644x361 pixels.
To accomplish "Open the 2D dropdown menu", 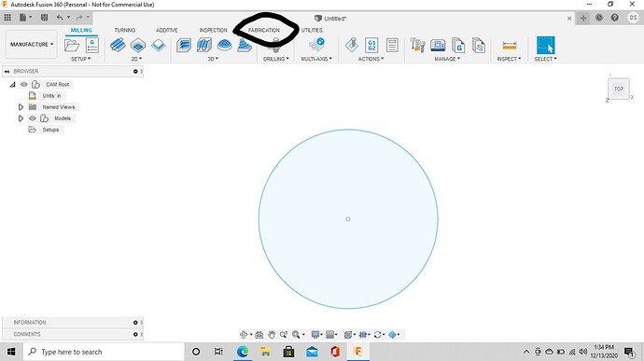I will click(136, 59).
